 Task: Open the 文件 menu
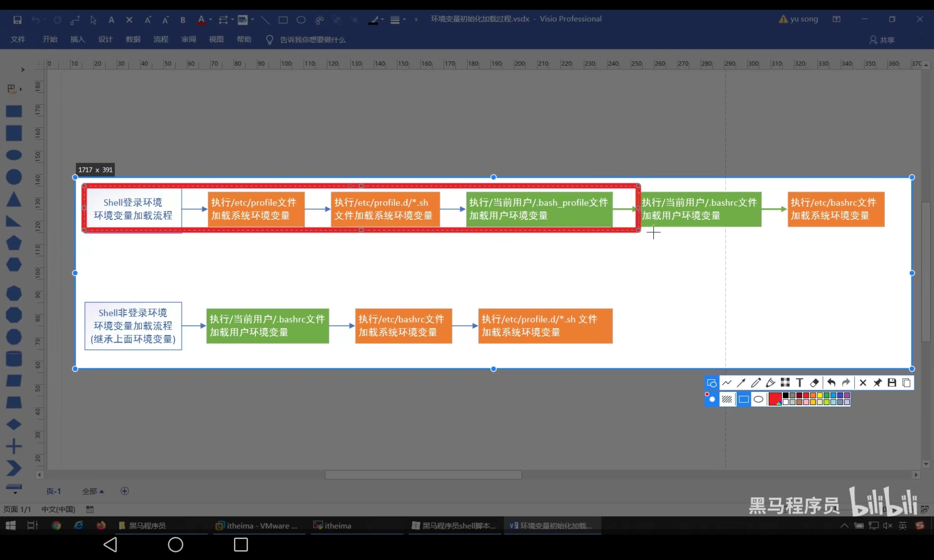click(18, 39)
